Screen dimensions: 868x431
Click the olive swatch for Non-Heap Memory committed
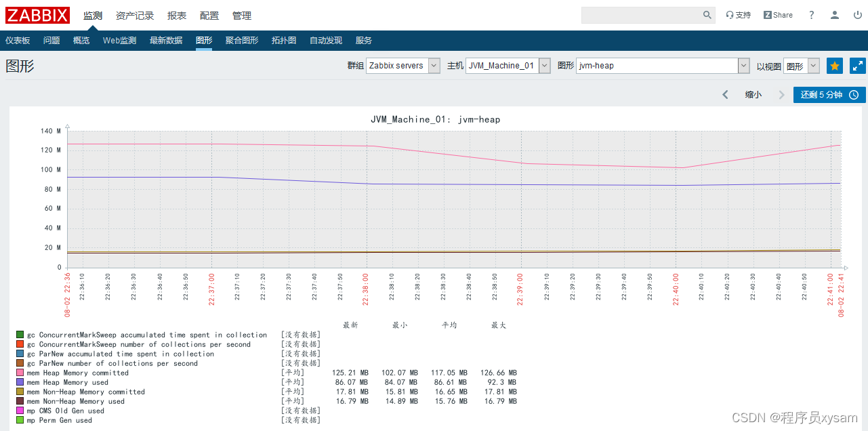tap(20, 392)
